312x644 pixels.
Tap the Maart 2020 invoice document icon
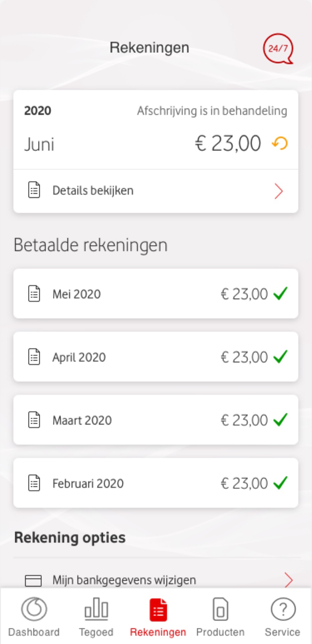pyautogui.click(x=34, y=420)
